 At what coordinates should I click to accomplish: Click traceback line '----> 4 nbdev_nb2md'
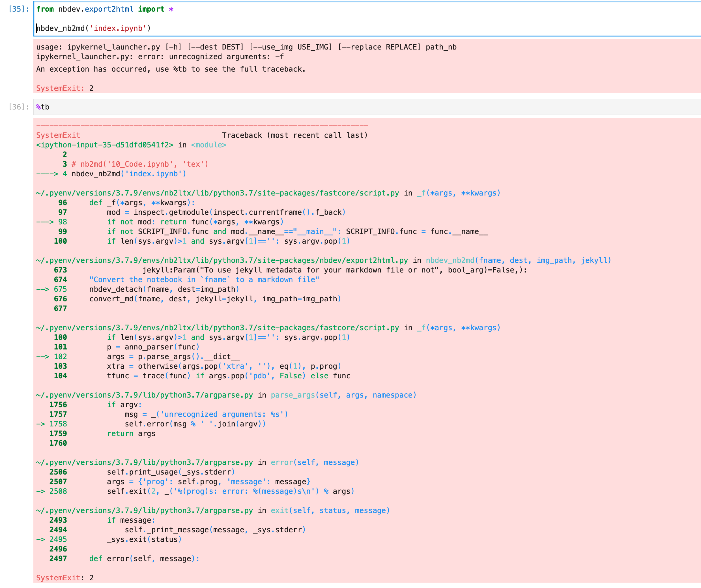click(x=111, y=174)
